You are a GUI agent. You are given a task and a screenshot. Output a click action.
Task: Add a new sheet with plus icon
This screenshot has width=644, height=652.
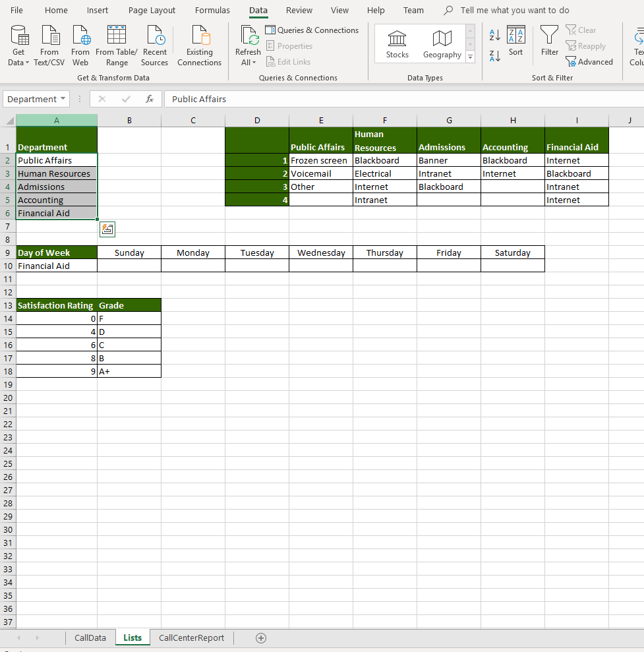click(260, 638)
